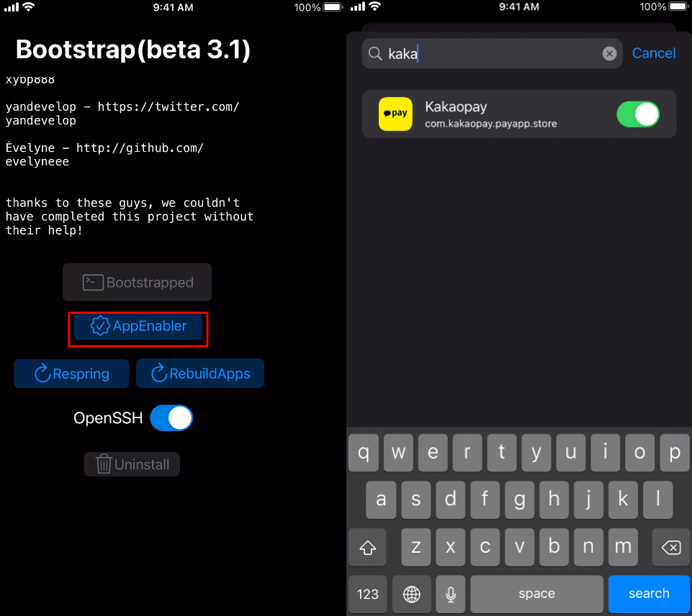
Task: Tap the n key
Action: click(588, 547)
